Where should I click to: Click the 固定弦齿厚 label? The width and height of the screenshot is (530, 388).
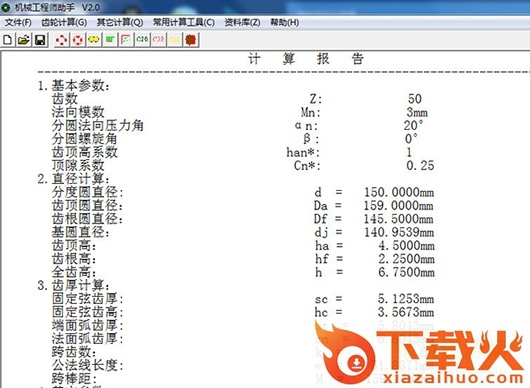tap(88, 298)
